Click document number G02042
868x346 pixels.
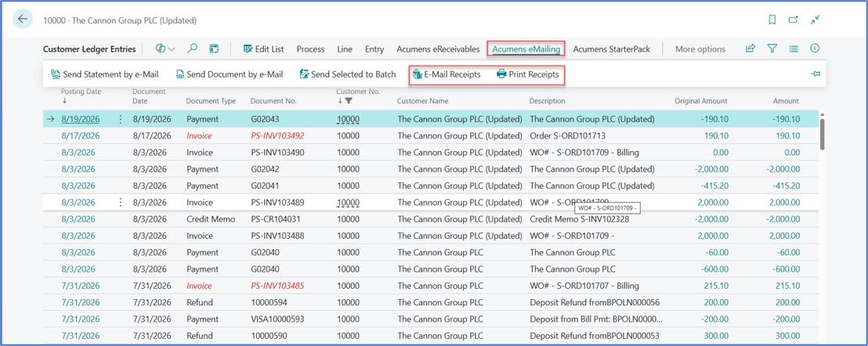tap(265, 169)
